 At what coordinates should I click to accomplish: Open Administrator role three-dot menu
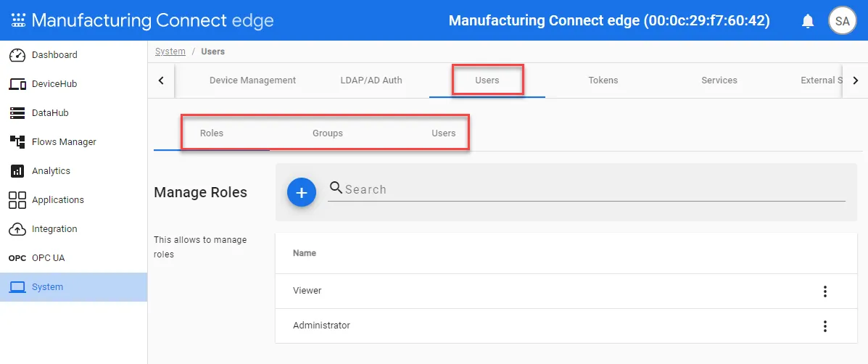tap(824, 326)
